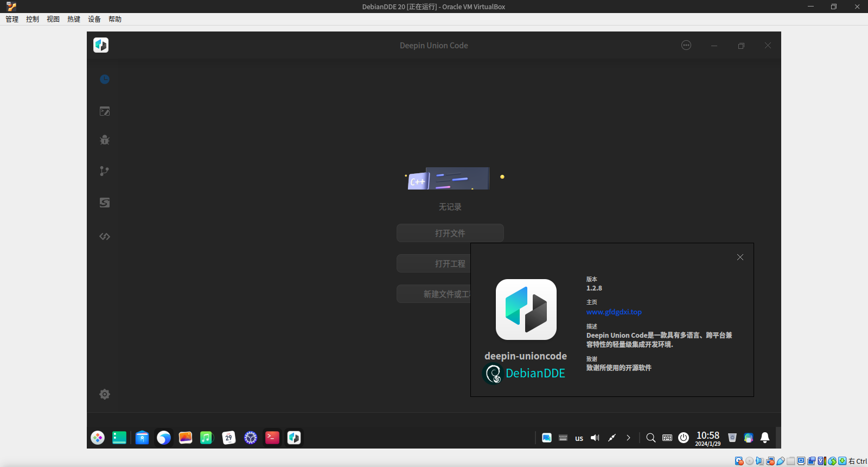Click the VirtualBox shared folder status icon
This screenshot has width=868, height=467.
(791, 461)
